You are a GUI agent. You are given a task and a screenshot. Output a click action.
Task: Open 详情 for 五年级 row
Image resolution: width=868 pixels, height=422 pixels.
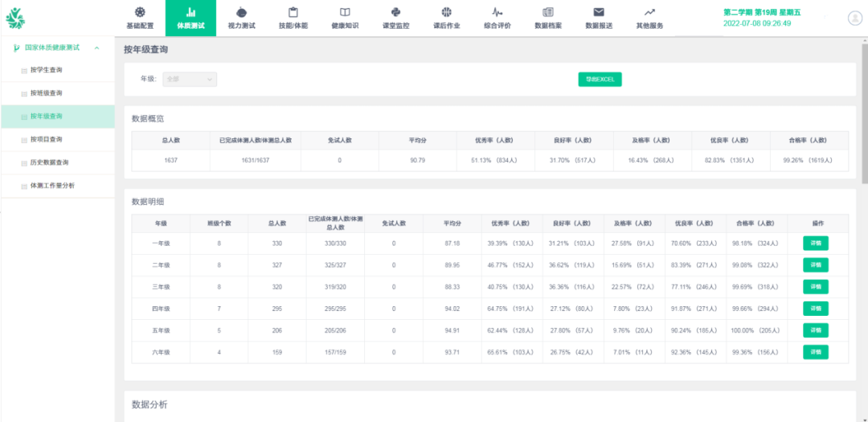coord(816,330)
